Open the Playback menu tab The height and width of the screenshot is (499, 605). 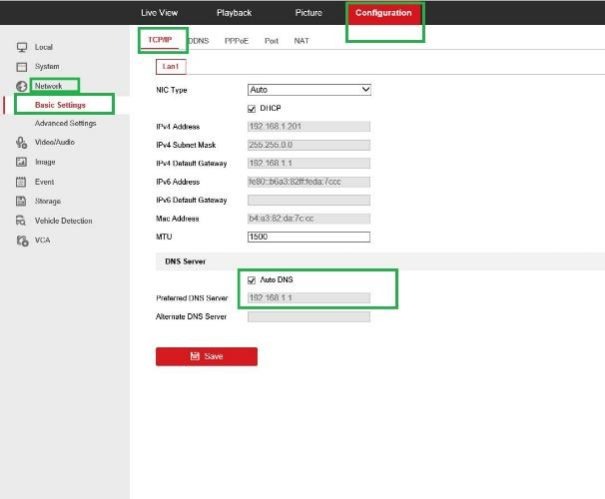click(x=234, y=13)
